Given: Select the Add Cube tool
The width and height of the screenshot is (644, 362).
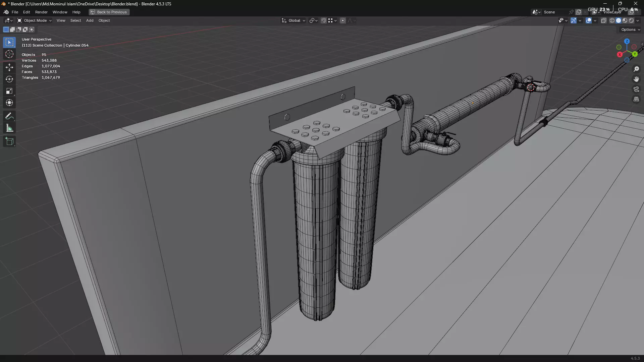Looking at the screenshot, I should (9, 141).
